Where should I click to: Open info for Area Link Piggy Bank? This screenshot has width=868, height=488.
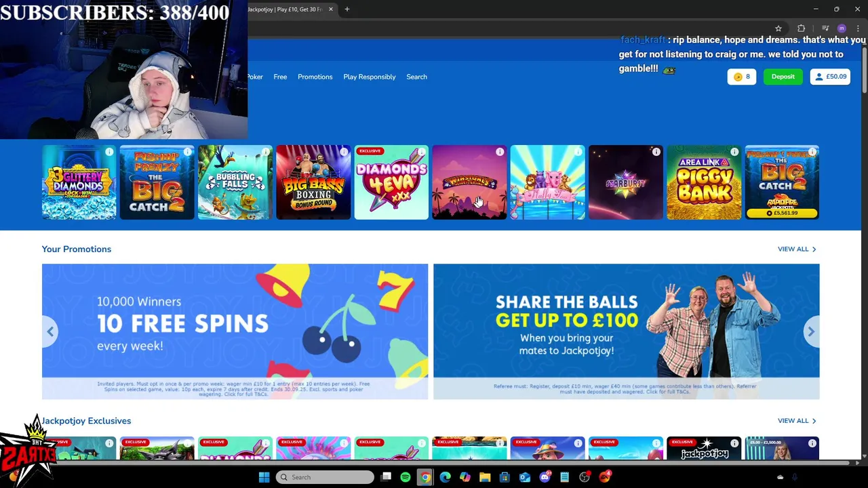(734, 152)
